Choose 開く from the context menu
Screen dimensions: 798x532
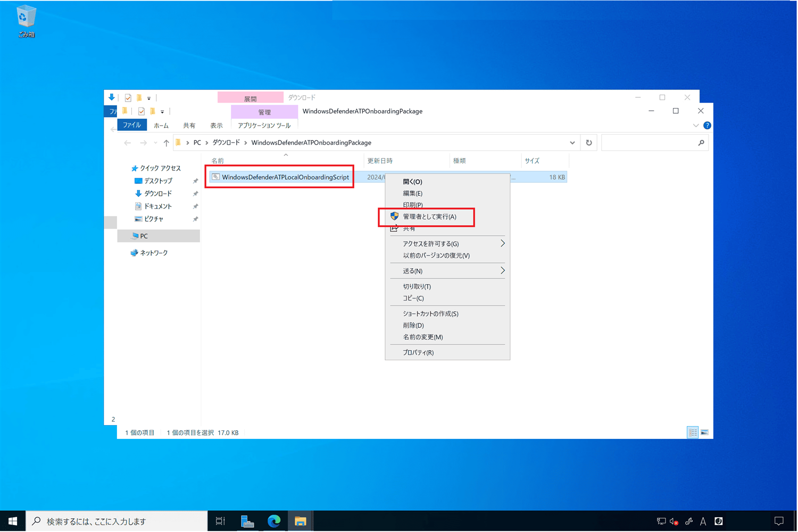coord(447,182)
